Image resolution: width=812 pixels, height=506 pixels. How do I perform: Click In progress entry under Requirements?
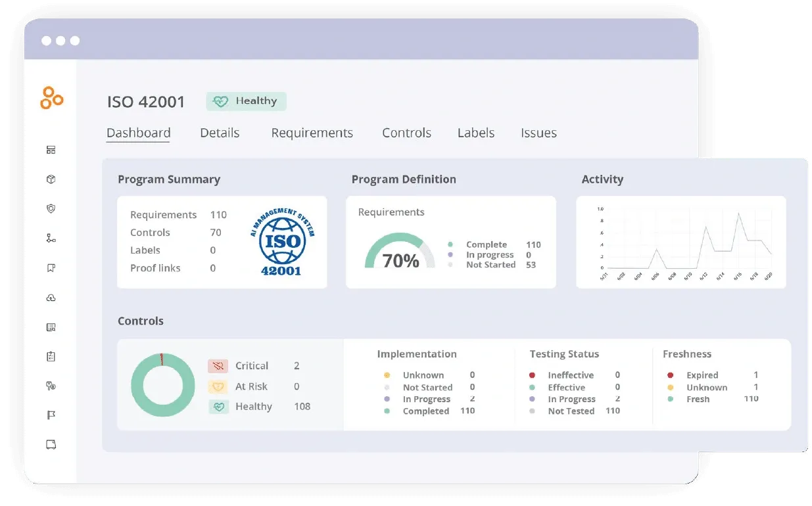coord(489,255)
